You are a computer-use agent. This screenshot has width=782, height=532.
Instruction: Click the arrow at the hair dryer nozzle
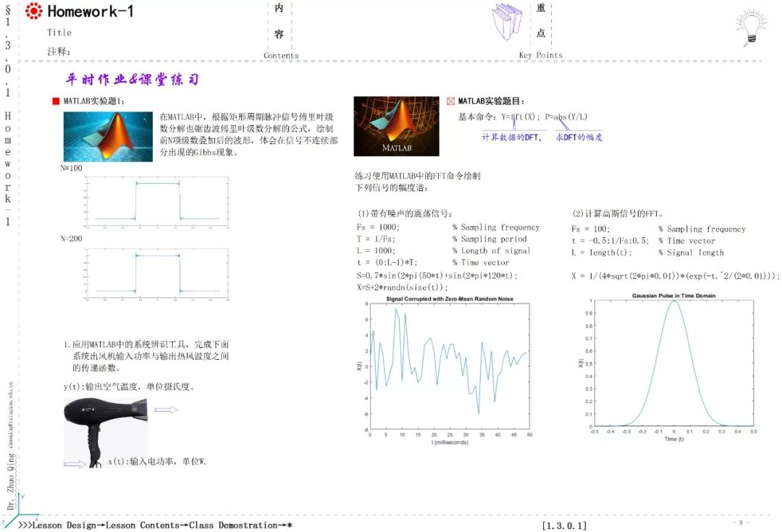(x=166, y=410)
